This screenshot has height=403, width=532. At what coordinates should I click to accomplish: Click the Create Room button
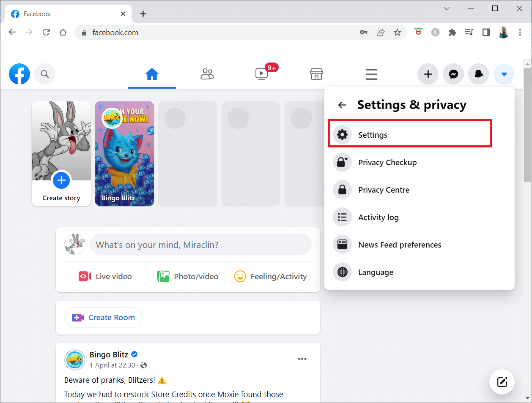pyautogui.click(x=103, y=318)
